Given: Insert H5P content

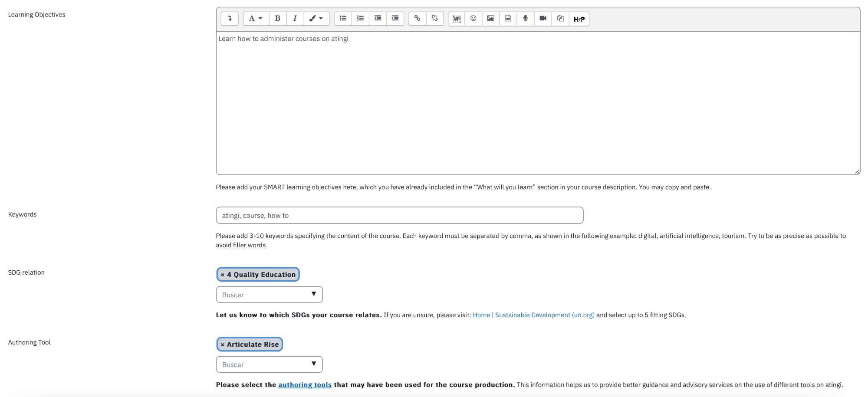Looking at the screenshot, I should [579, 19].
